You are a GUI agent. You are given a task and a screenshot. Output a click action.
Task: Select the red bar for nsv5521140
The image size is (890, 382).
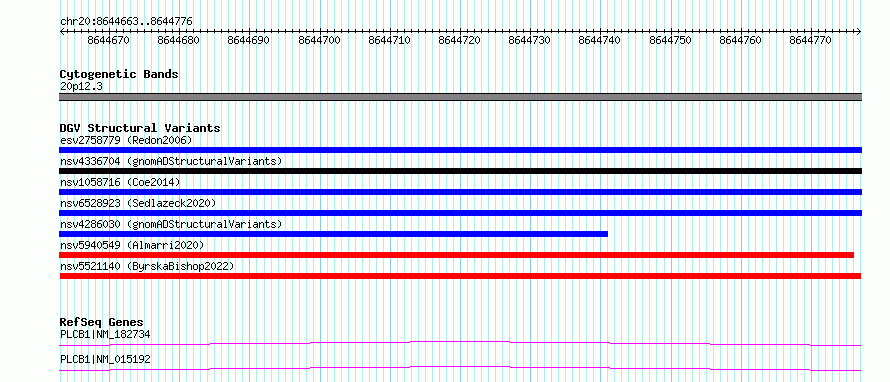(x=460, y=276)
